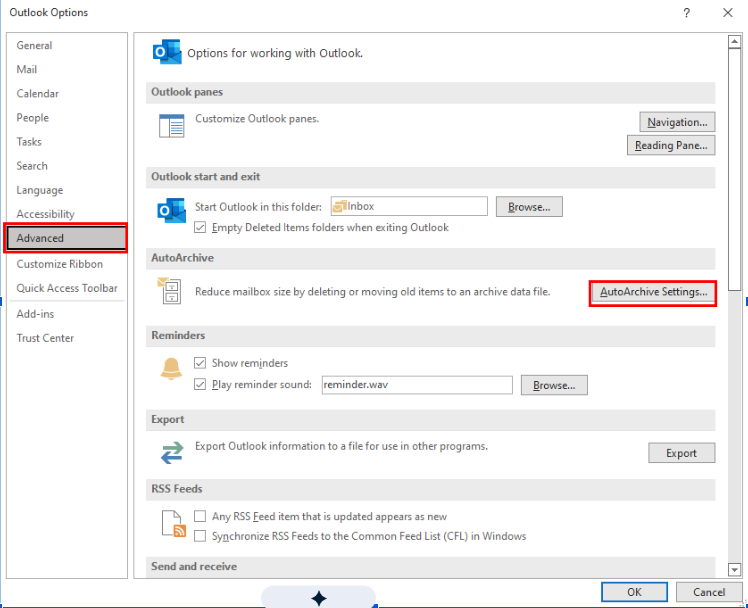Click the AutoArchive cabinet icon
Image resolution: width=748 pixels, height=608 pixels.
pos(169,290)
